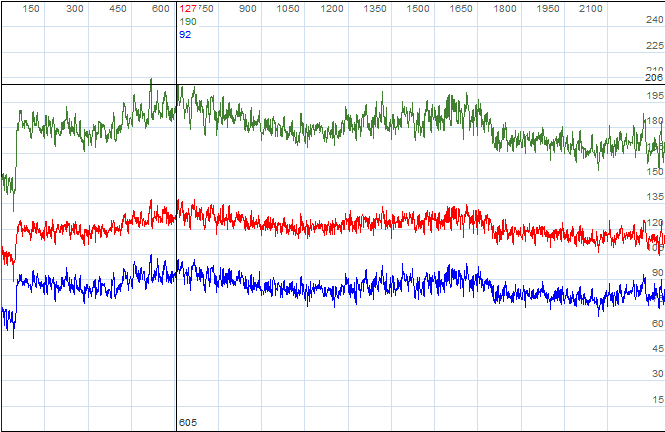Click the 2100 tick label on top axis

coord(591,9)
